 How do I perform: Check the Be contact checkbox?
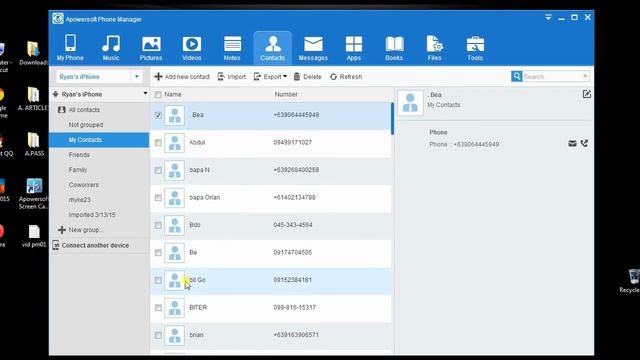(x=158, y=253)
